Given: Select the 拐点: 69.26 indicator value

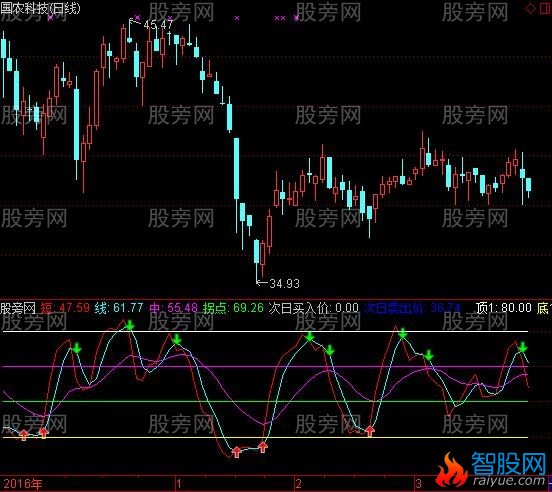Looking at the screenshot, I should (x=233, y=308).
